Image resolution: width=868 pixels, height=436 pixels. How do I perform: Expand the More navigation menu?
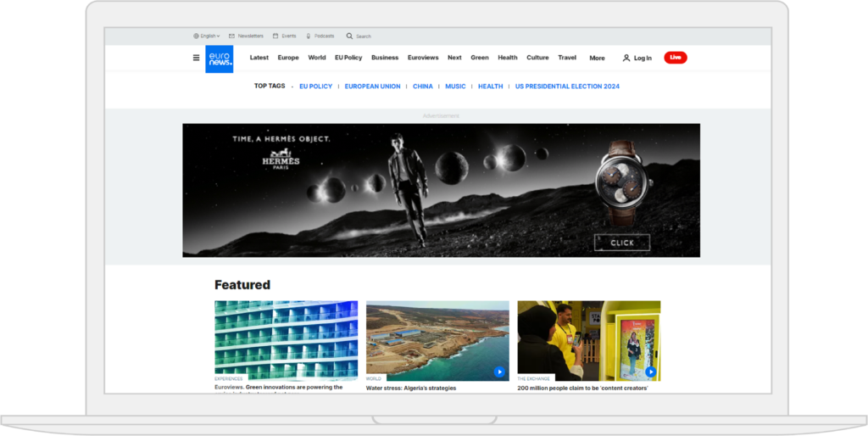coord(597,59)
